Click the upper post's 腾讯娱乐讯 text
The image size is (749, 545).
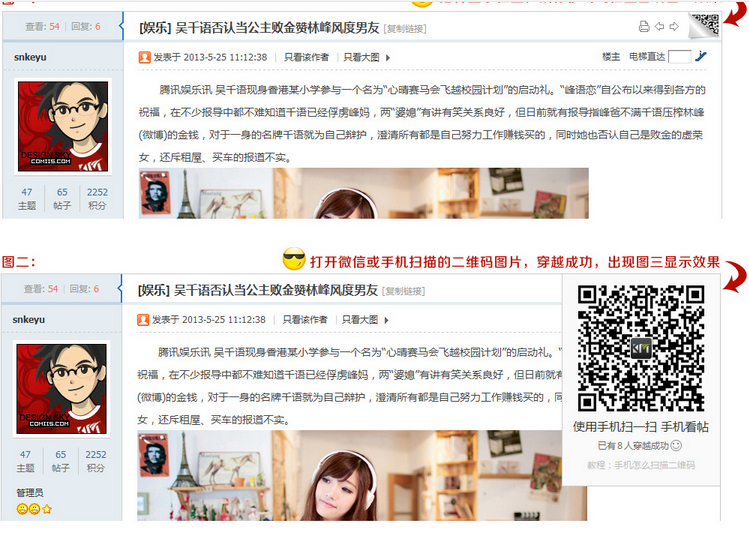[185, 90]
